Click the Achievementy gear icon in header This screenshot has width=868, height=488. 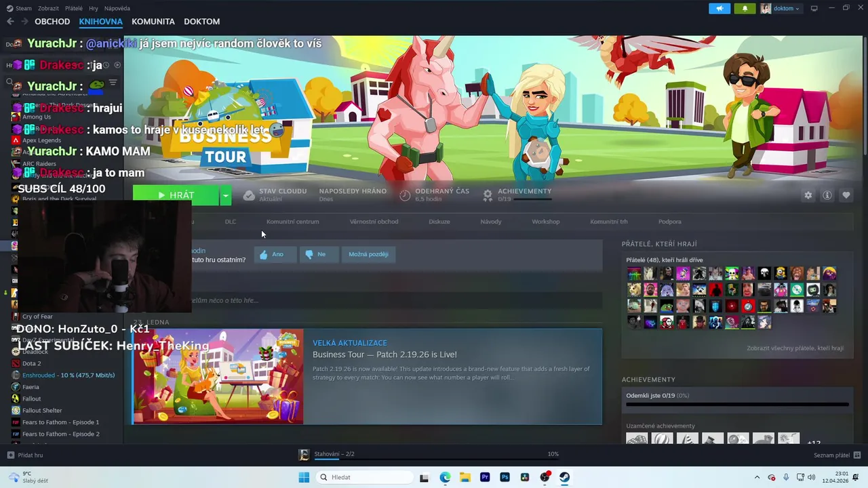click(x=488, y=195)
